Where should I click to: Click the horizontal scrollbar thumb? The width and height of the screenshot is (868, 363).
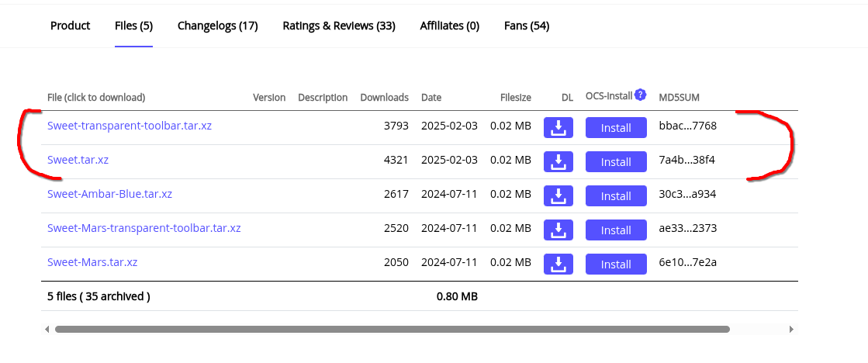[392, 330]
